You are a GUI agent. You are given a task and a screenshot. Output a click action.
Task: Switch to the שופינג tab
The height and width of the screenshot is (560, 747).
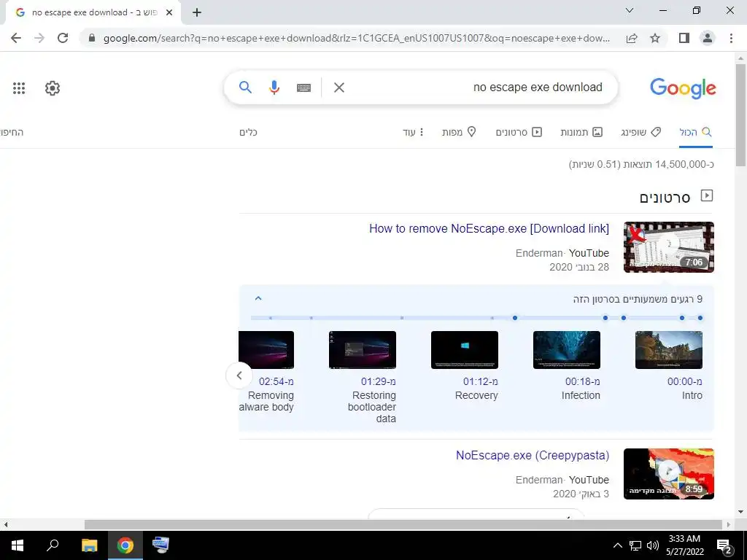click(640, 133)
